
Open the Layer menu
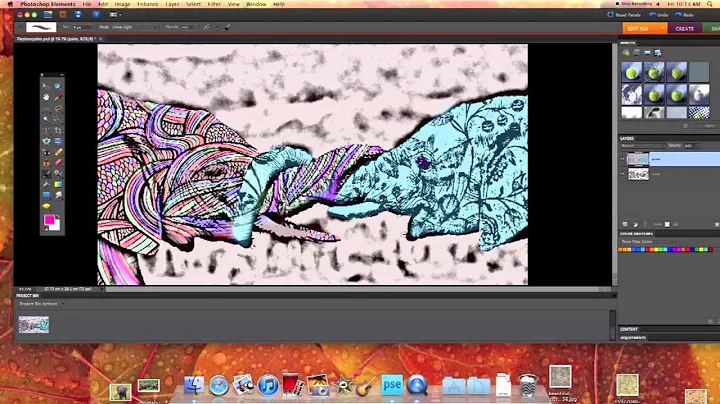click(172, 4)
